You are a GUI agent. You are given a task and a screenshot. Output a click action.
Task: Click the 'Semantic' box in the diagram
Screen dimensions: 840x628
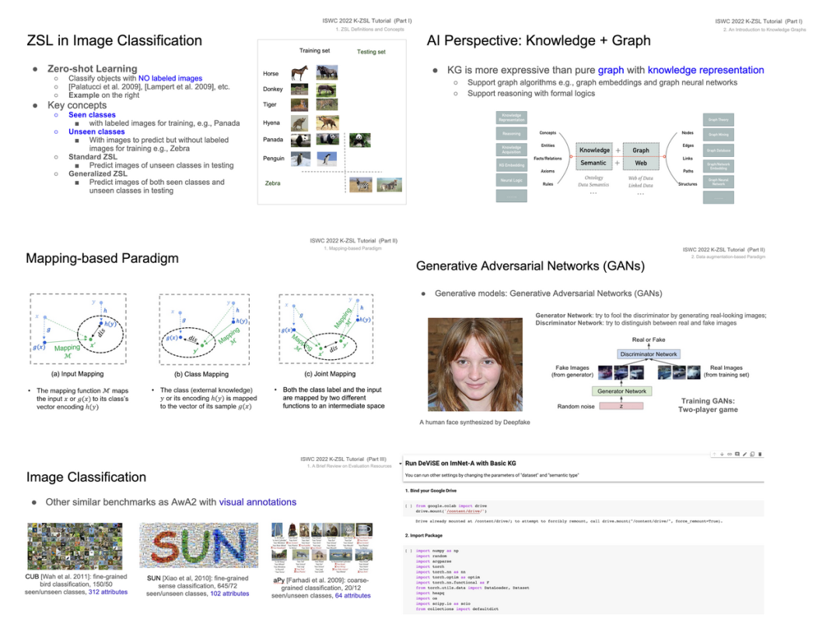[593, 162]
